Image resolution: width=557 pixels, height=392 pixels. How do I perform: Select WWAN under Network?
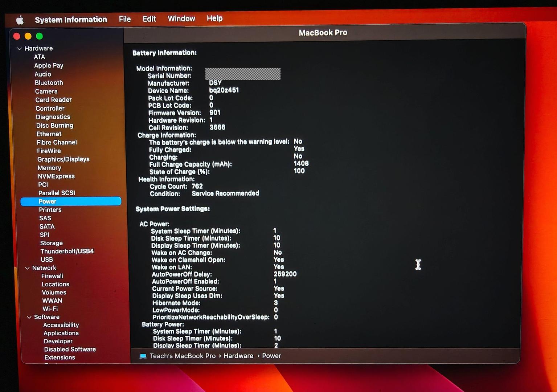pos(52,301)
